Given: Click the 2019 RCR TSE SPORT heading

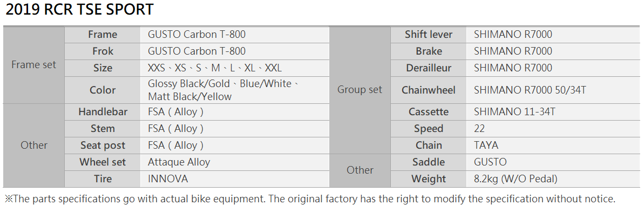Looking at the screenshot, I should pos(80,10).
